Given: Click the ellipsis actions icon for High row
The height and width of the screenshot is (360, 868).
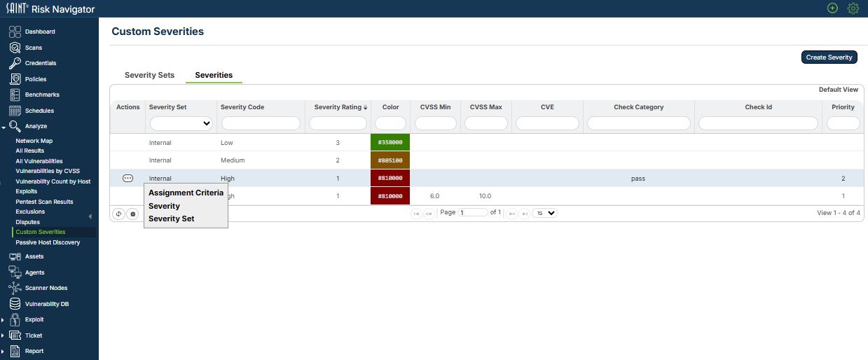Looking at the screenshot, I should click(128, 179).
